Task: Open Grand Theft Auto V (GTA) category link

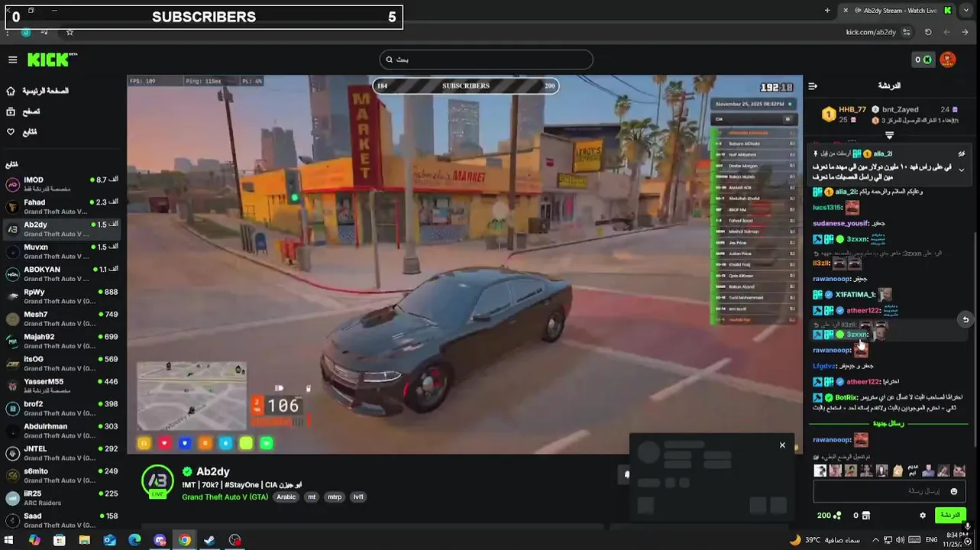Action: tap(225, 497)
